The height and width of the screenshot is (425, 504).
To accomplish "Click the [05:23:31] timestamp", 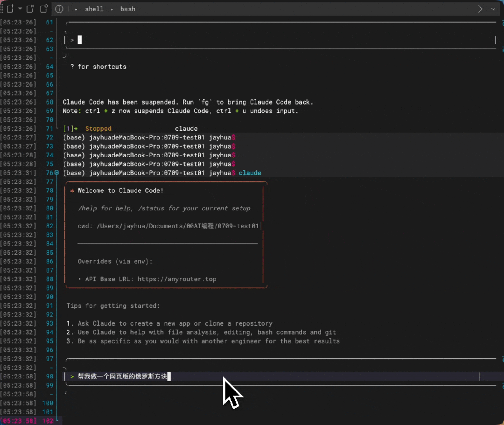I will [x=18, y=173].
